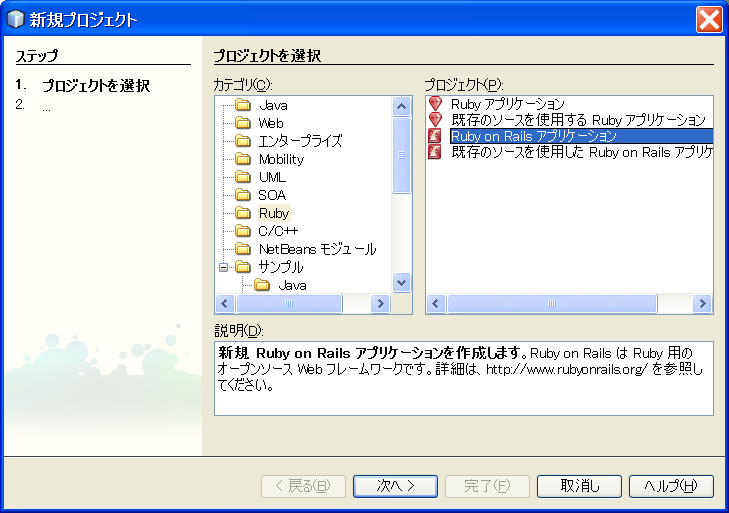The width and height of the screenshot is (729, 513).
Task: Click gem icon for 既存のソースを使用する Ruby アプリケーション
Action: click(x=435, y=120)
